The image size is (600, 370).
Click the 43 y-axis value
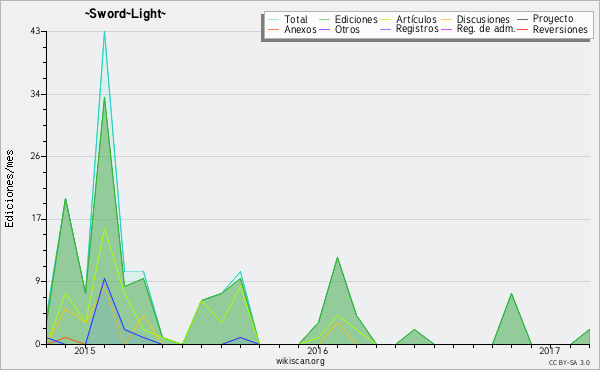click(36, 32)
